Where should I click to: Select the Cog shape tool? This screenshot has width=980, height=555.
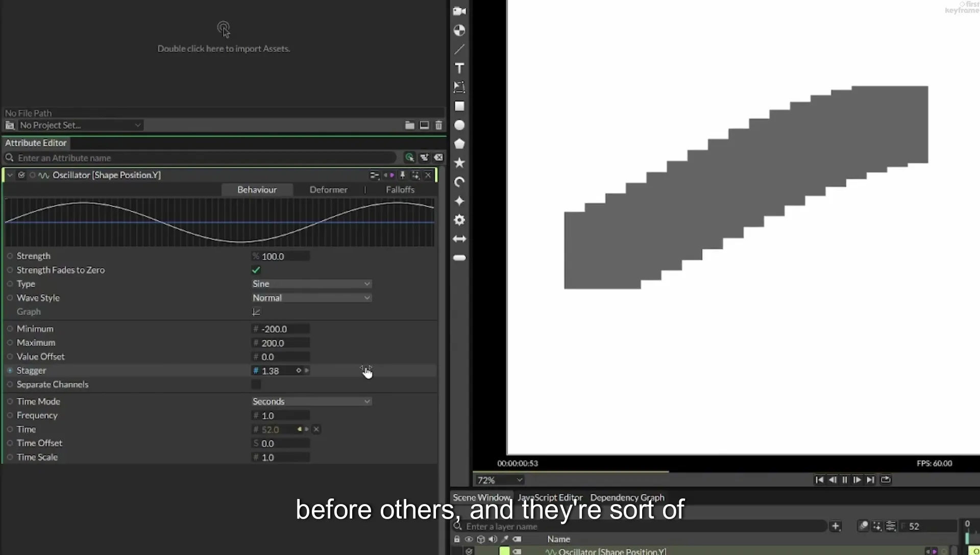coord(459,220)
